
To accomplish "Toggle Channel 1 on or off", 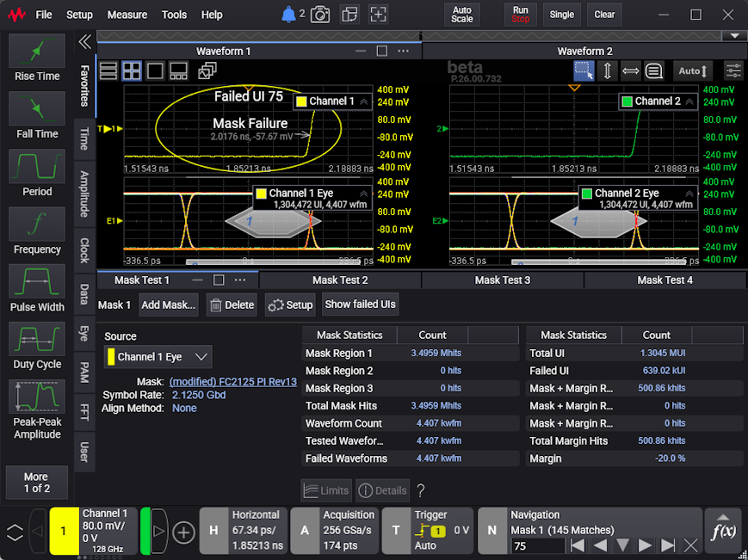I will pyautogui.click(x=63, y=531).
